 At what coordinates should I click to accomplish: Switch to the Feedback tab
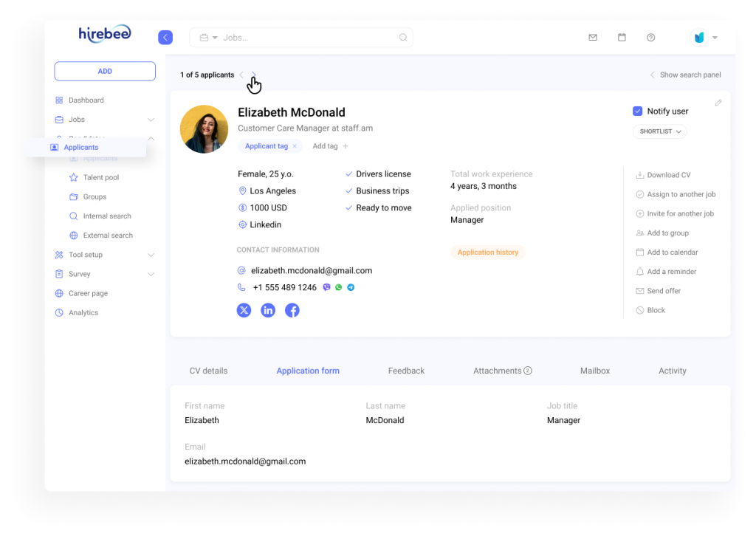(406, 370)
